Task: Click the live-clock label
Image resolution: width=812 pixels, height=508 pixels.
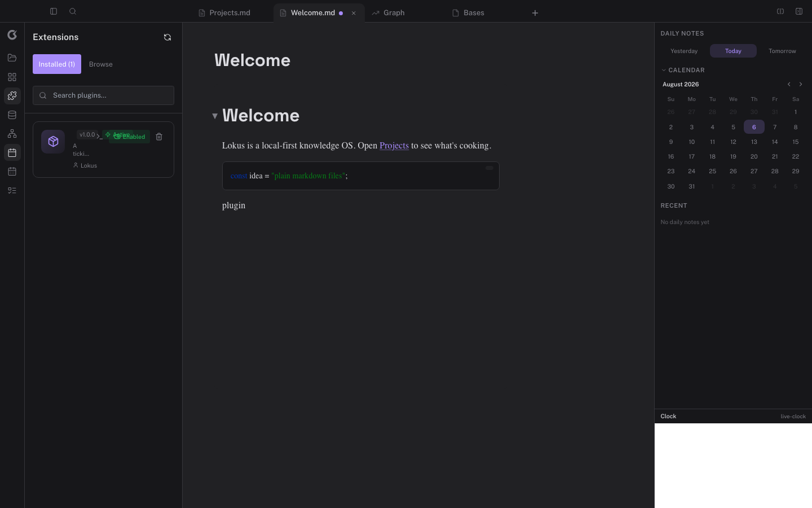Action: 793,417
